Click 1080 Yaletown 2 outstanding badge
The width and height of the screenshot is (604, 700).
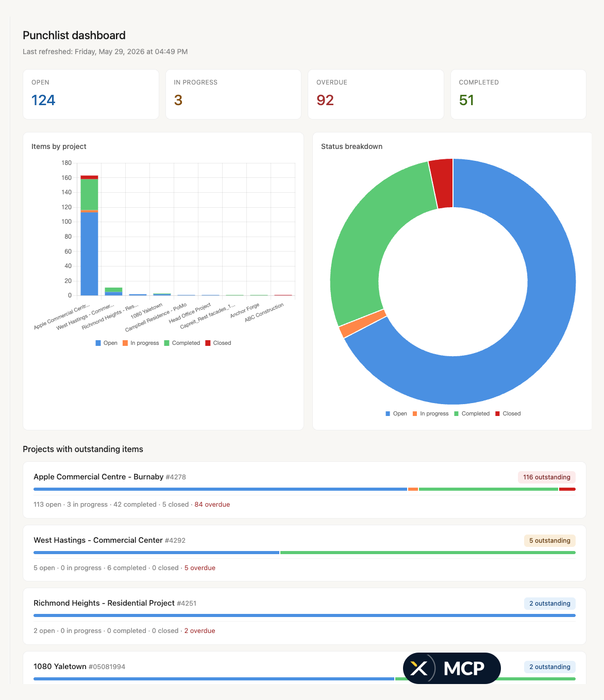[x=550, y=667]
